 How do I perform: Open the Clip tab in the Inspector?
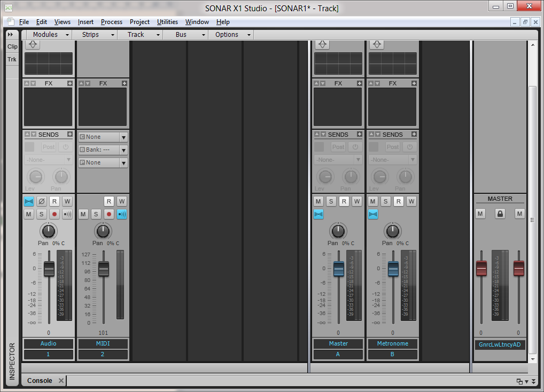click(x=12, y=46)
